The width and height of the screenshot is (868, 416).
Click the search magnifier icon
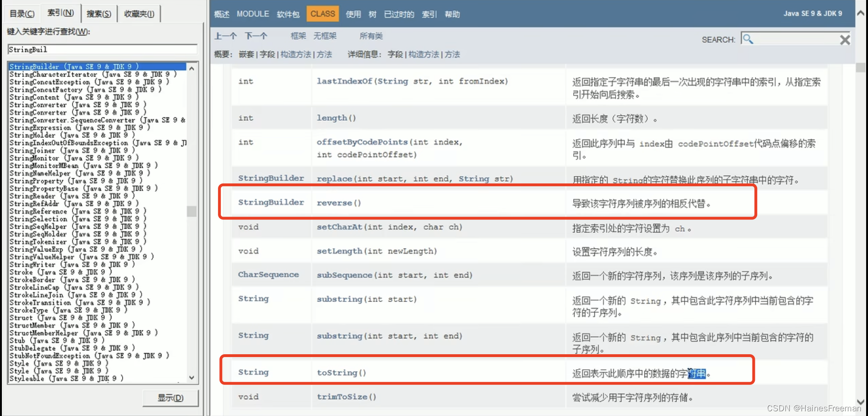coord(748,39)
